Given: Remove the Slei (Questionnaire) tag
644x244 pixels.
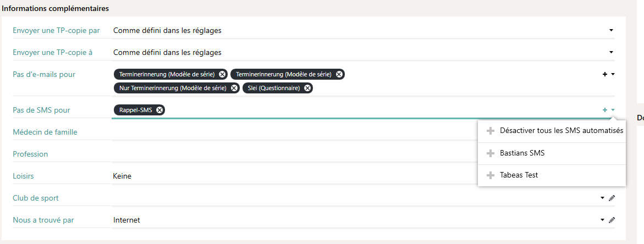Looking at the screenshot, I should 307,88.
